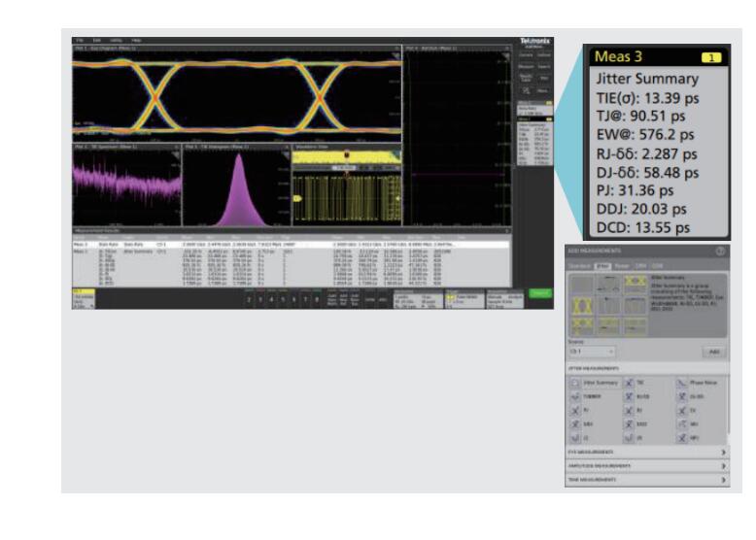Image resolution: width=756 pixels, height=540 pixels.
Task: Select the DJ-δδ measurement icon
Action: (x=682, y=397)
